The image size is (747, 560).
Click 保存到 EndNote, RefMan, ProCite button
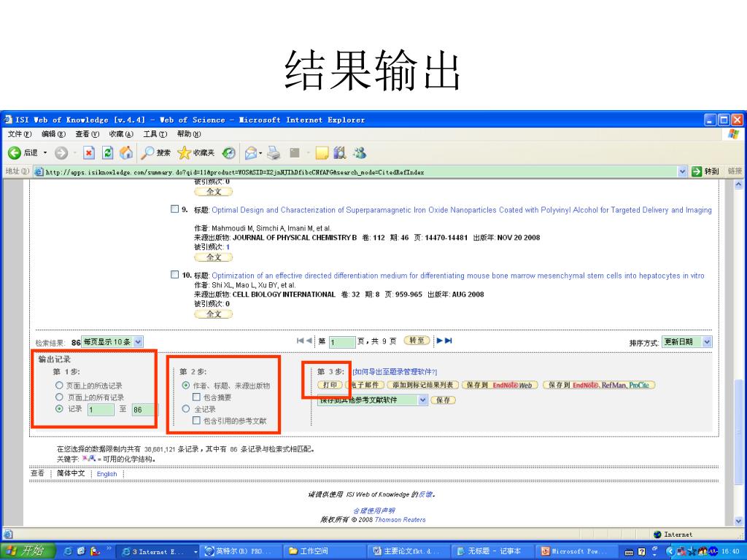point(600,385)
